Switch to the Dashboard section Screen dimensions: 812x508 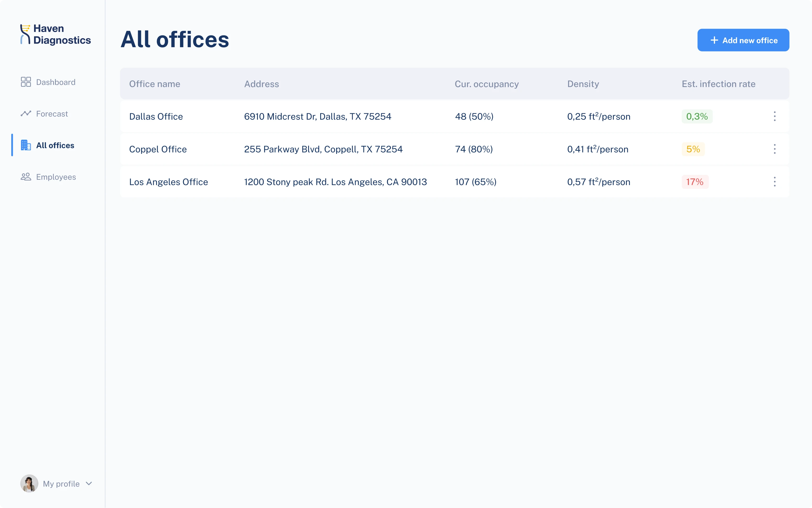click(55, 82)
